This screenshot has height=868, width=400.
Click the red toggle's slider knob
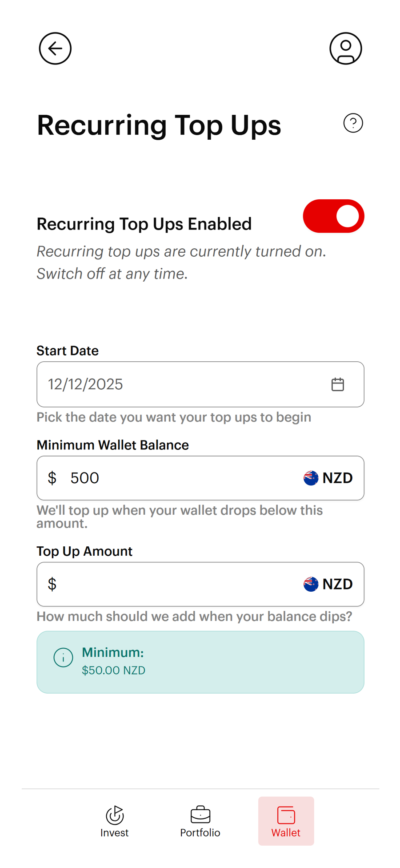click(x=348, y=216)
